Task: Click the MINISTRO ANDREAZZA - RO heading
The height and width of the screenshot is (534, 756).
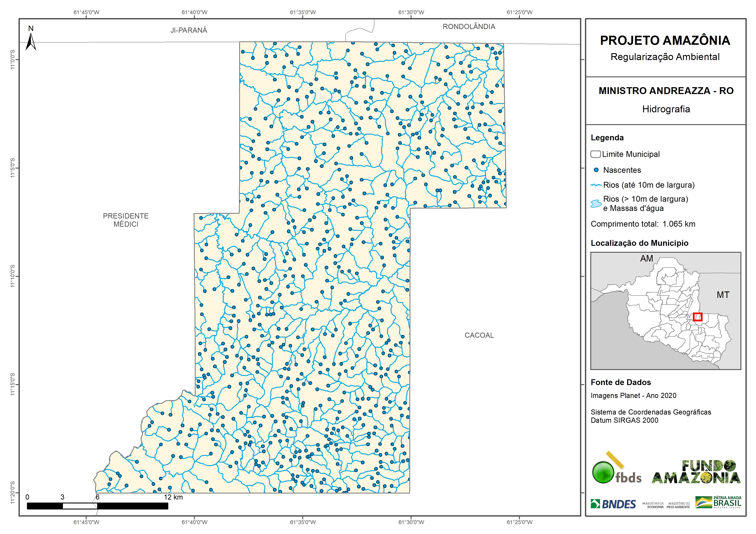Action: pyautogui.click(x=666, y=91)
